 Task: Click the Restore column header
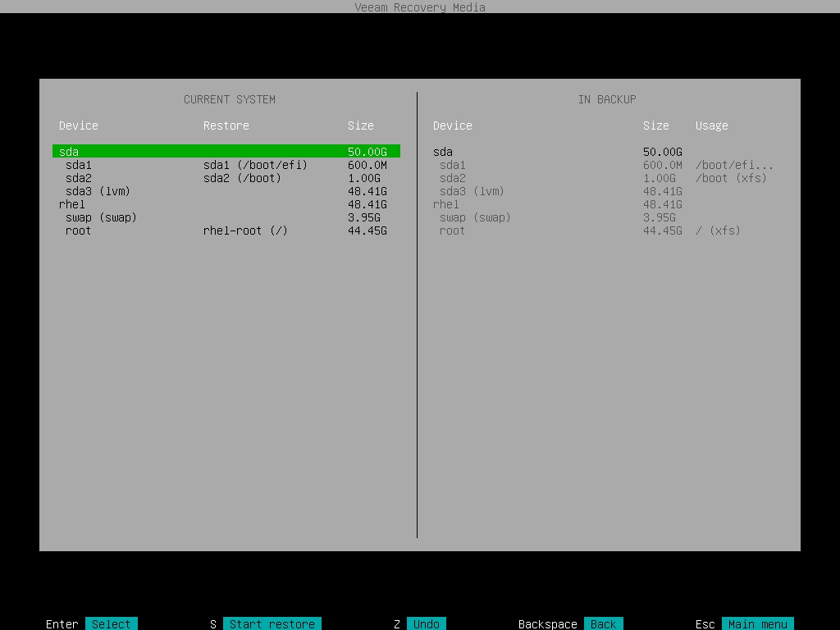(226, 126)
